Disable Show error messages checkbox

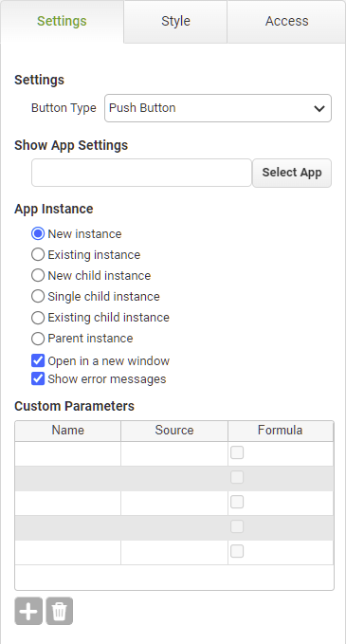click(38, 378)
